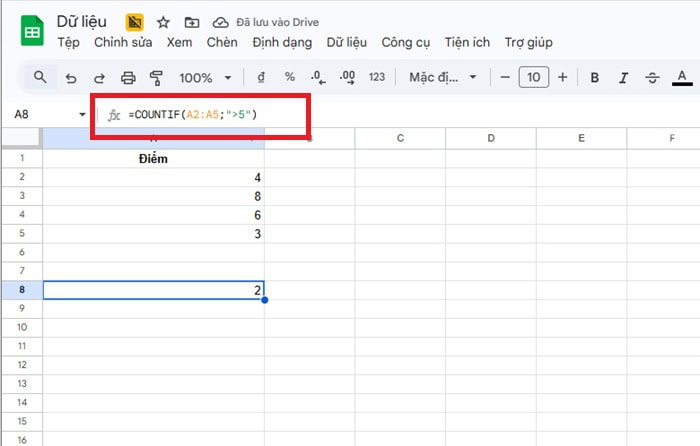Open the text color picker
The width and height of the screenshot is (700, 446).
[683, 77]
